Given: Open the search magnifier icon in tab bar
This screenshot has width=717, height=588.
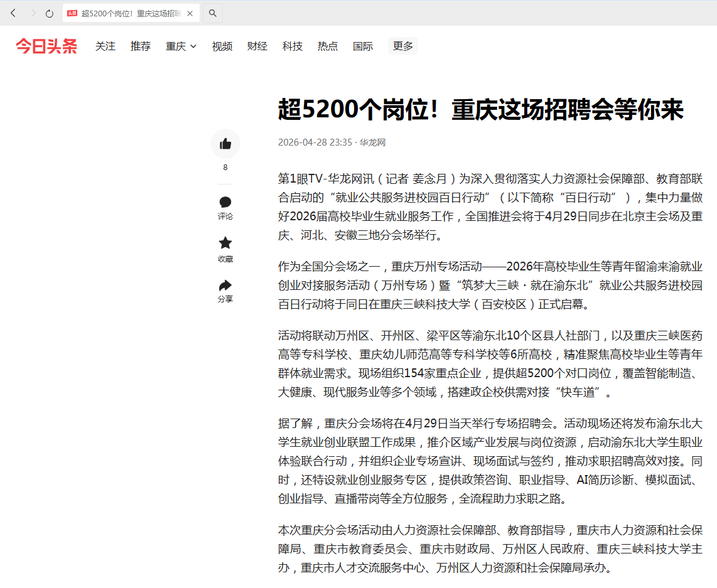Looking at the screenshot, I should pyautogui.click(x=213, y=13).
